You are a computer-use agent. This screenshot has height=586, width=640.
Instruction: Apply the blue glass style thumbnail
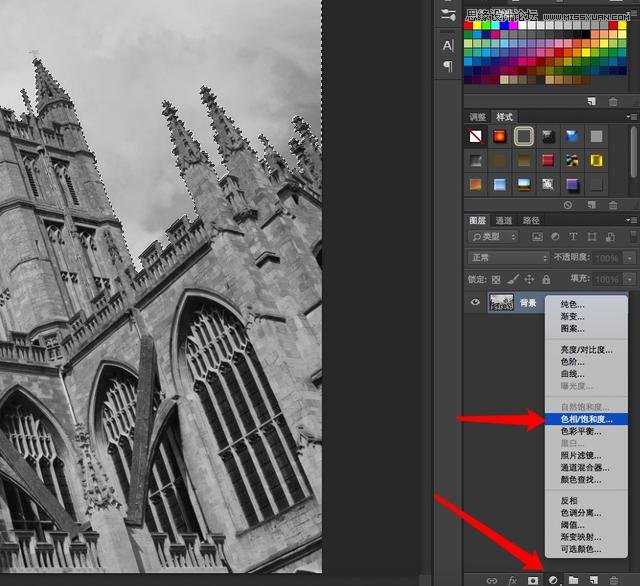572,136
